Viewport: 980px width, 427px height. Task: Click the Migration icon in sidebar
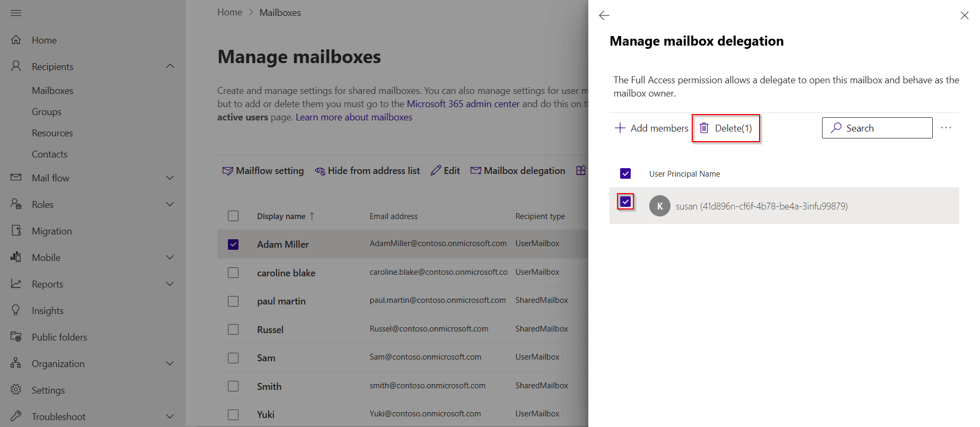pyautogui.click(x=16, y=231)
